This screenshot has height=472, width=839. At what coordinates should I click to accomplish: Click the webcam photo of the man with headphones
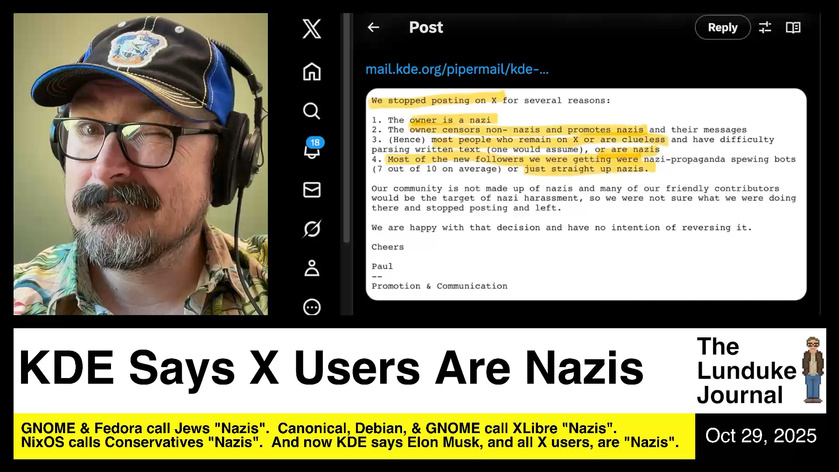click(x=140, y=164)
